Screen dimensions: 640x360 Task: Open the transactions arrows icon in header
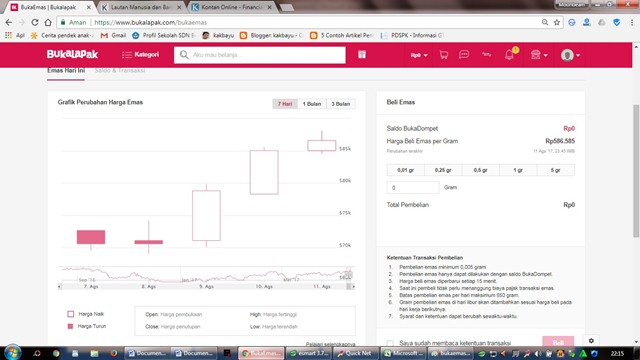pyautogui.click(x=486, y=54)
